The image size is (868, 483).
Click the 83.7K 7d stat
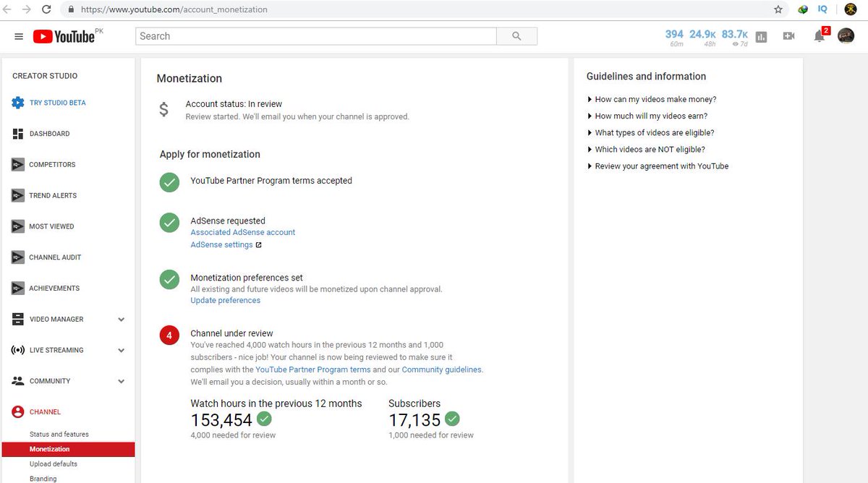(735, 37)
